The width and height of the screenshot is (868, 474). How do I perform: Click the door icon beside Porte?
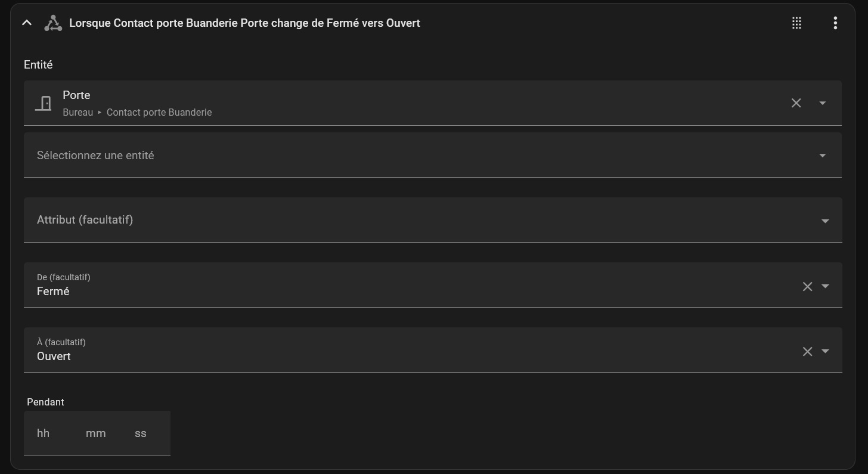[43, 103]
